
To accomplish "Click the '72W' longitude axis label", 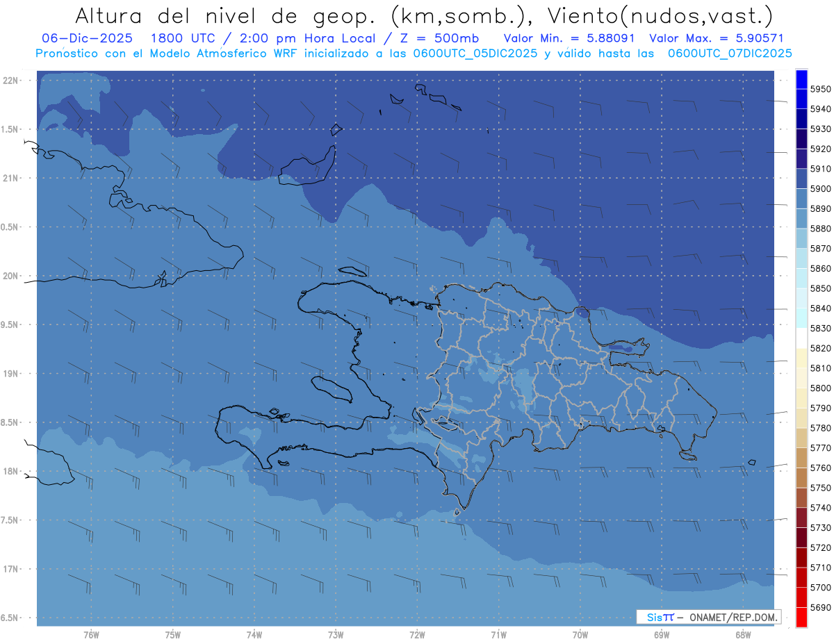I will (418, 636).
